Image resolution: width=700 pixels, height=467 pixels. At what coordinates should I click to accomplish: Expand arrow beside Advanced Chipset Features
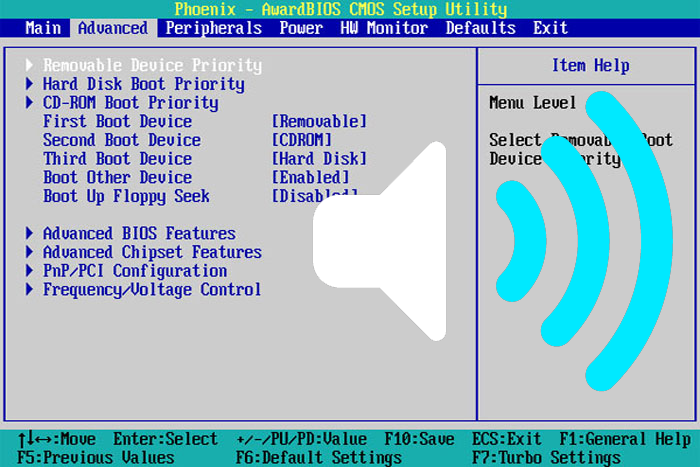(x=29, y=252)
